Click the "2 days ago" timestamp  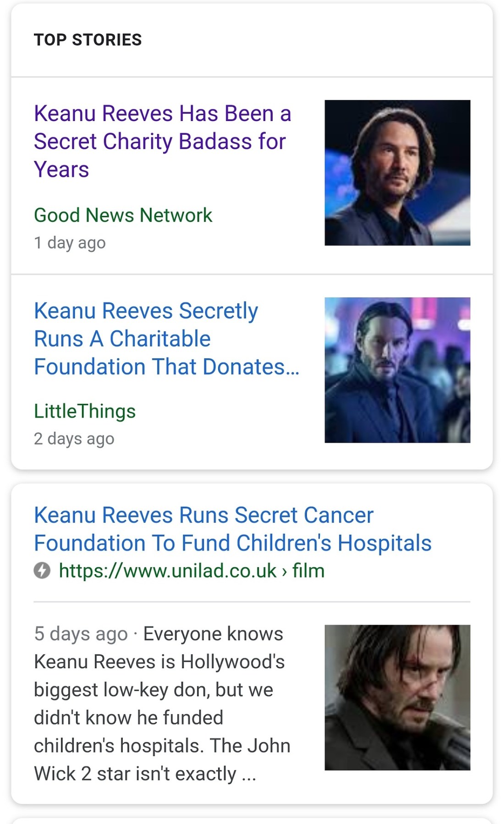74,439
